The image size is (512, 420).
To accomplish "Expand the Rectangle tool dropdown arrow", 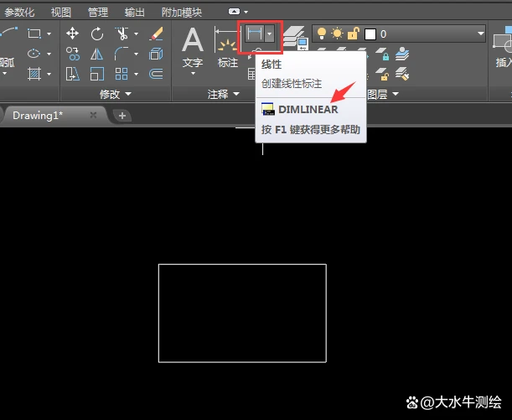I will (x=49, y=34).
